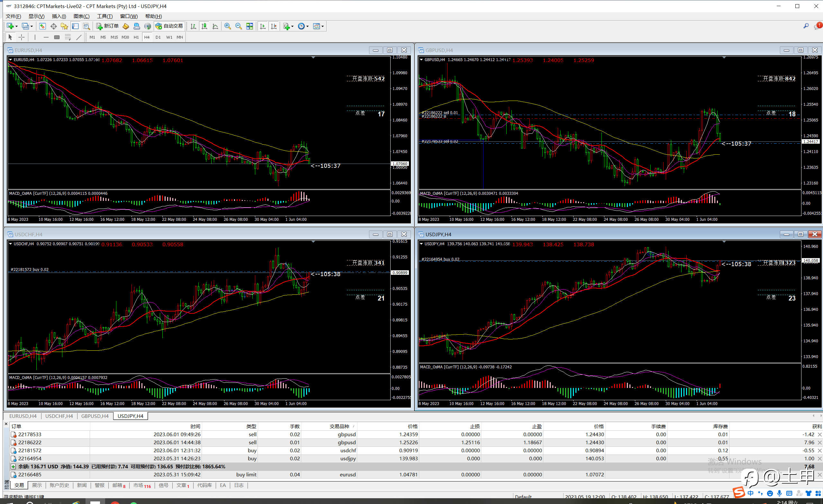Show the Market Watch panel
Screen dimensions: 823x504
pyautogui.click(x=42, y=26)
